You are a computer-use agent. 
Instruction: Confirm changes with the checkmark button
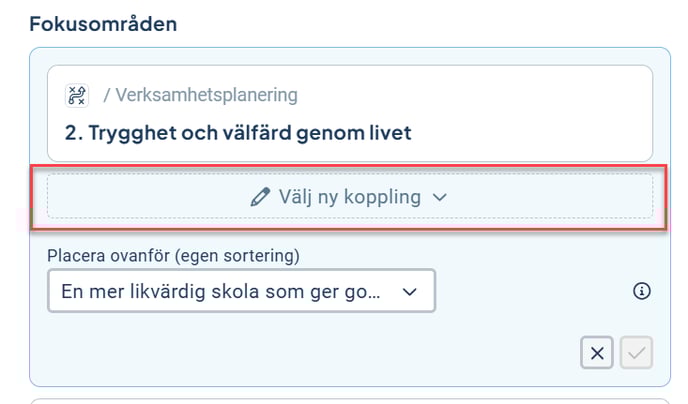[x=637, y=353]
